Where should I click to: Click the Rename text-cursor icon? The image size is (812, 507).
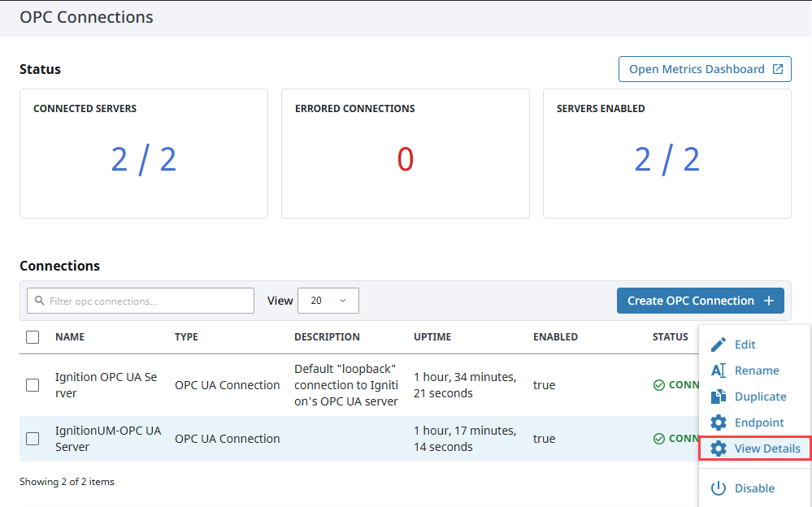point(719,370)
